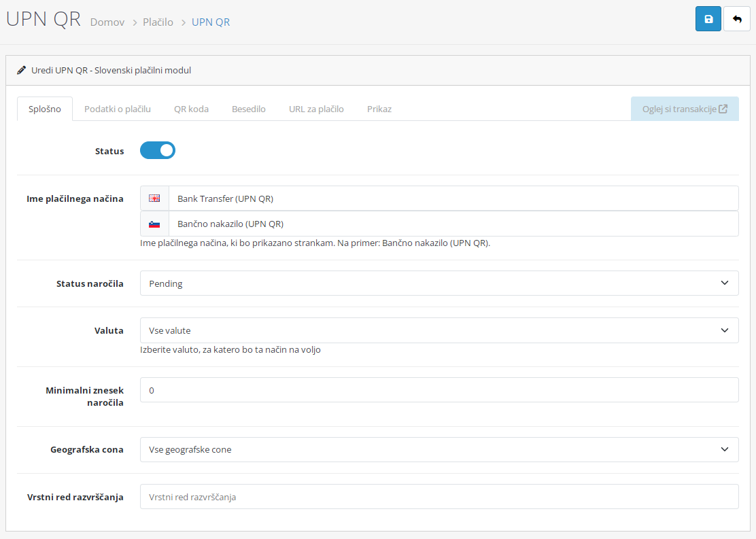This screenshot has width=756, height=539.
Task: Focus the Vrstni red razvrščanja input
Action: coord(439,497)
